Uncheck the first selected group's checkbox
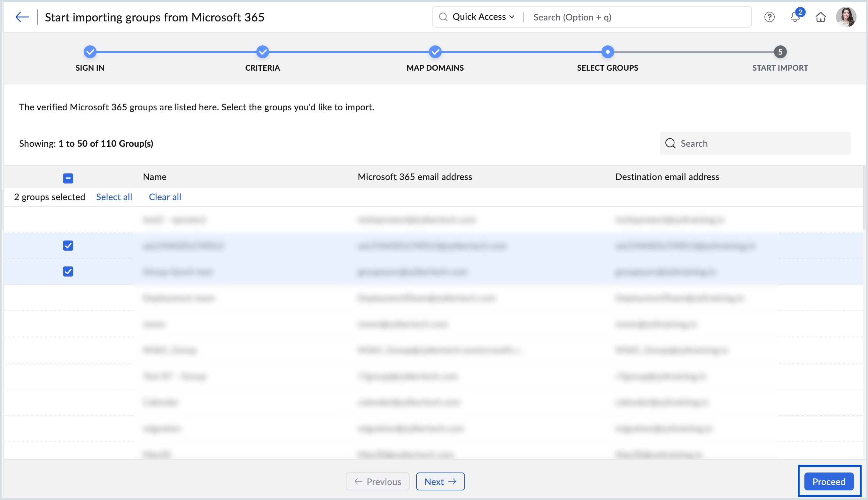Screen dimensions: 868x500 (68, 246)
